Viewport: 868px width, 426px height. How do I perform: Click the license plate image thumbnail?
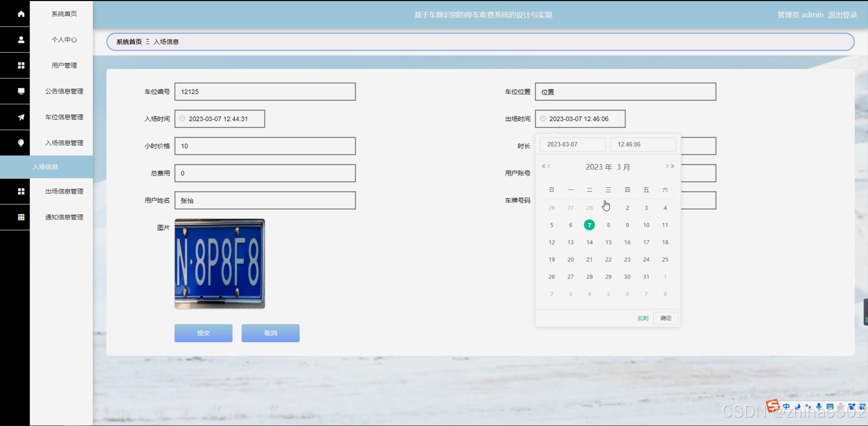point(220,263)
